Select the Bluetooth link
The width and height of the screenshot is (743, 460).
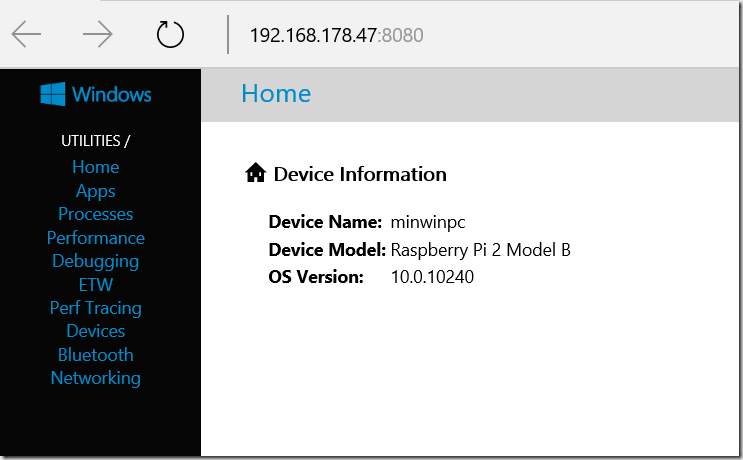[96, 355]
